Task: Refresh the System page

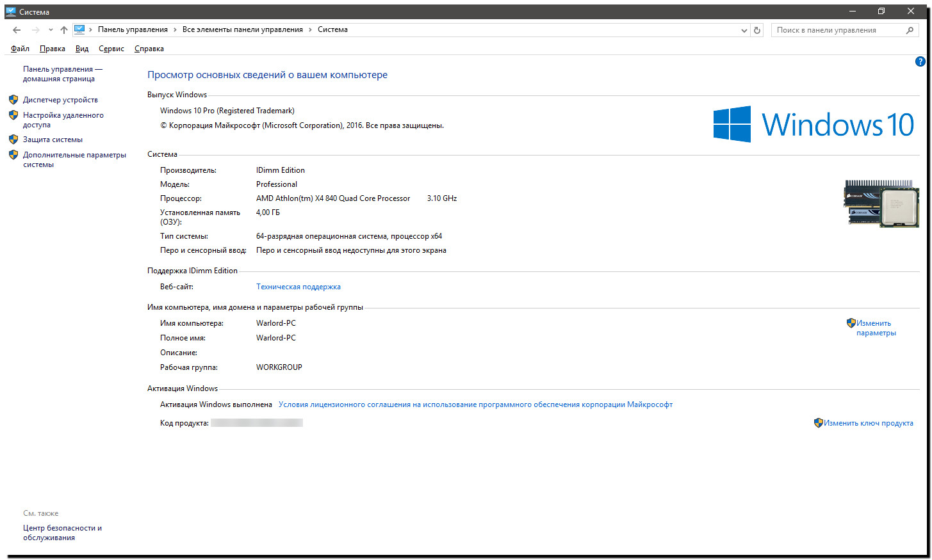Action: 757,30
